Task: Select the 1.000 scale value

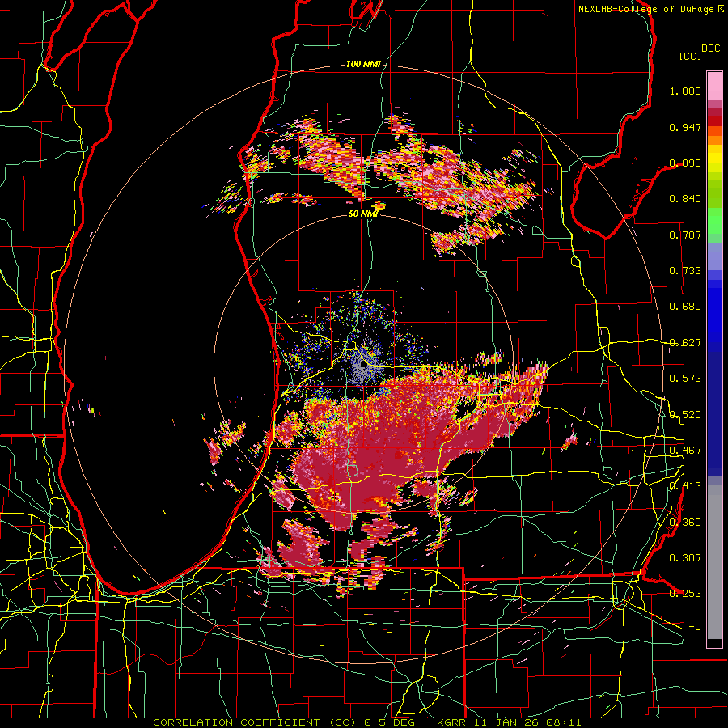Action: [x=685, y=91]
